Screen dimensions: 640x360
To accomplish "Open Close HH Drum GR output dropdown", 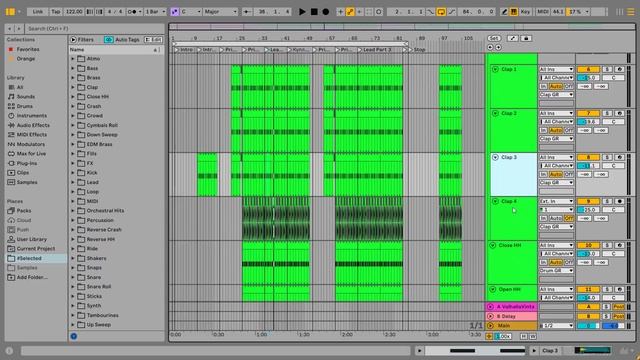I will coord(556,271).
